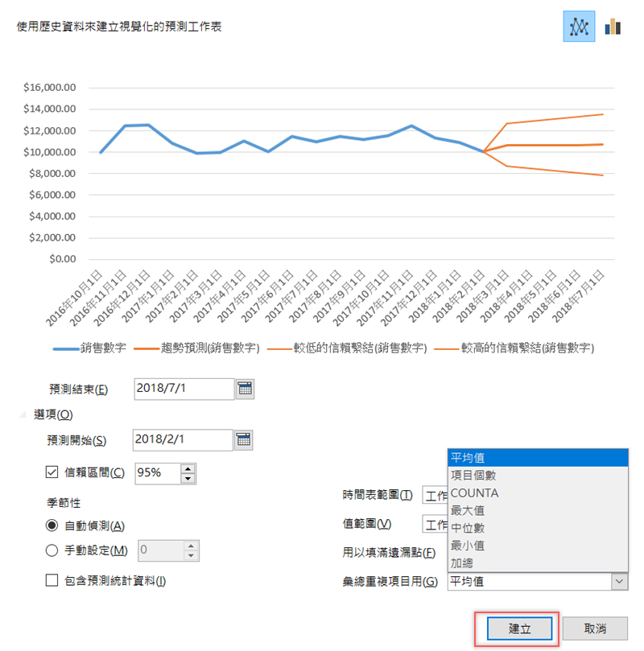Select 自動偵測 seasonality radio button
Viewport: 644px width, 651px height.
click(53, 525)
